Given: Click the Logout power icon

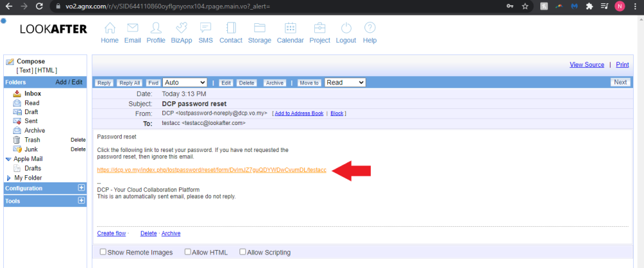Looking at the screenshot, I should point(346,28).
